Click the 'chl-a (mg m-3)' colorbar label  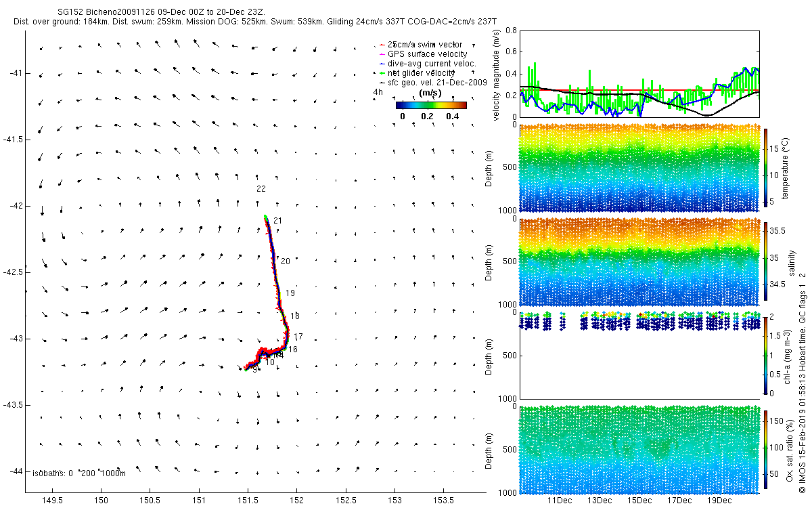coord(788,355)
